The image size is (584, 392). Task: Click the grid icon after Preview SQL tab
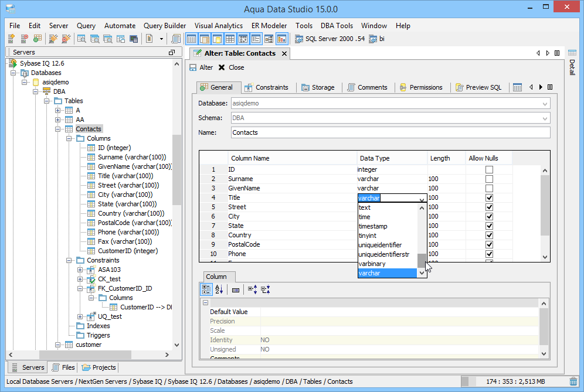point(517,87)
